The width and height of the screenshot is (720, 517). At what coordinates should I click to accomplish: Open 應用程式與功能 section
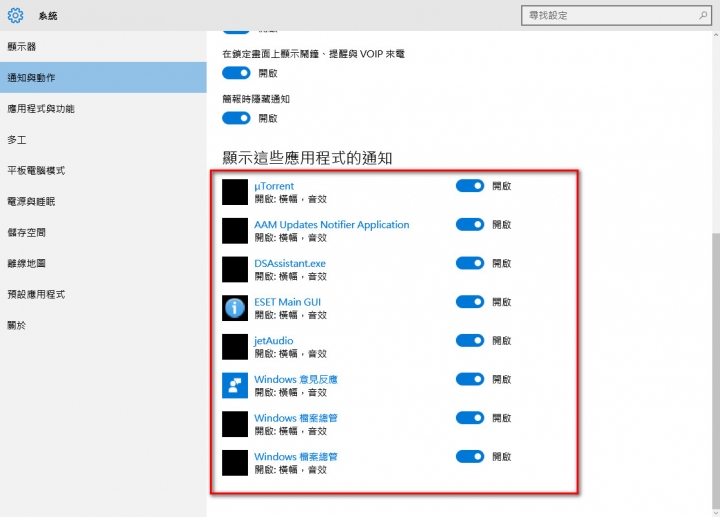tap(103, 109)
